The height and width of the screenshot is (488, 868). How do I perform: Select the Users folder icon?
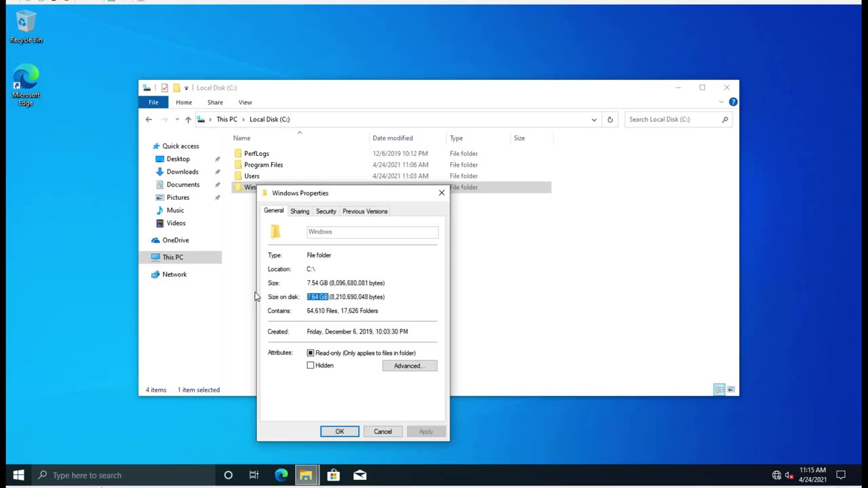[238, 176]
